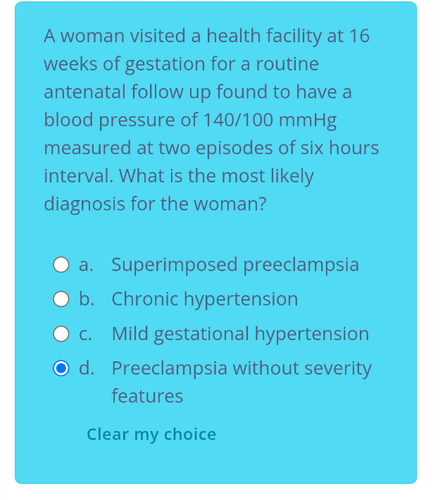Click the selected radio button for option d
This screenshot has height=500, width=445.
point(61,368)
